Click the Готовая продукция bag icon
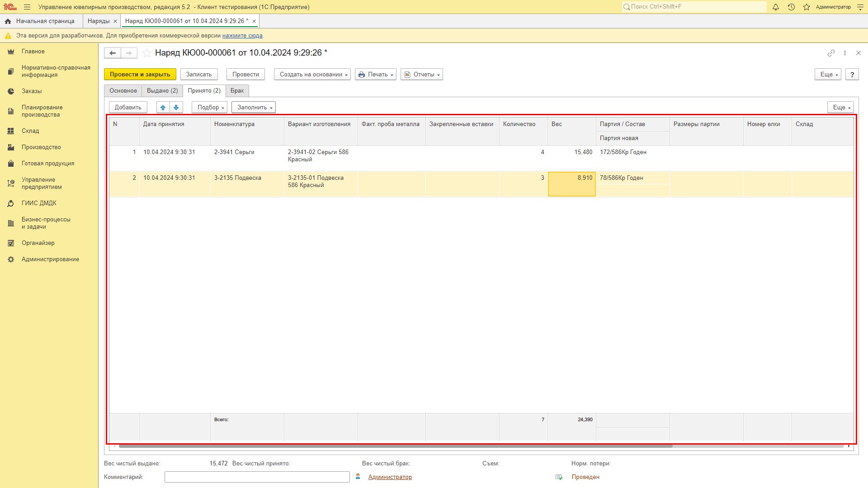Viewport: 868px width, 488px height. tap(11, 164)
